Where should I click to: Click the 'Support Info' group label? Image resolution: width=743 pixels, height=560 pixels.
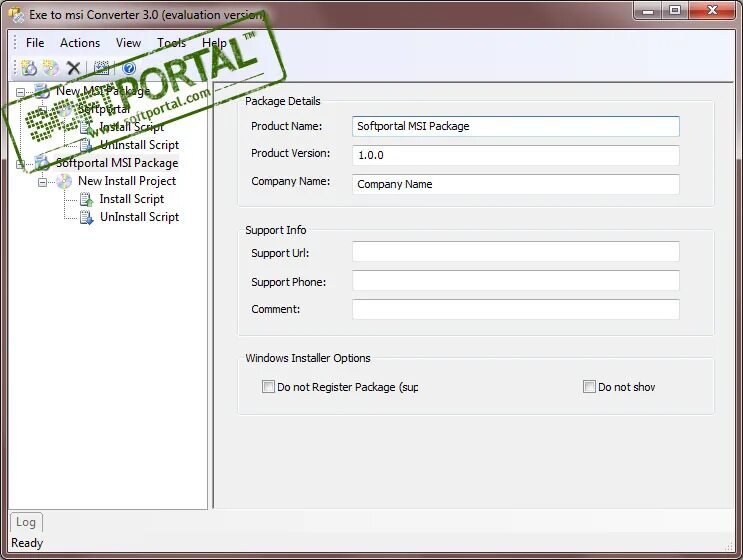276,230
